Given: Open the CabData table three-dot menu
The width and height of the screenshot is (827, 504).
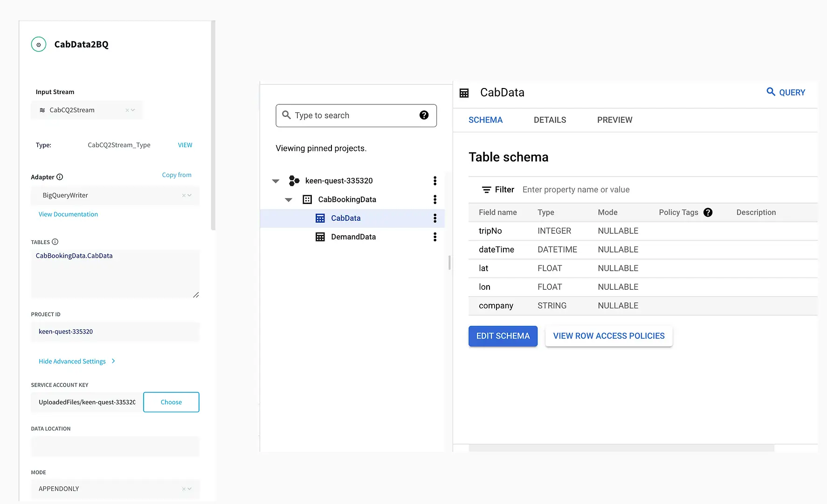Looking at the screenshot, I should coord(434,218).
